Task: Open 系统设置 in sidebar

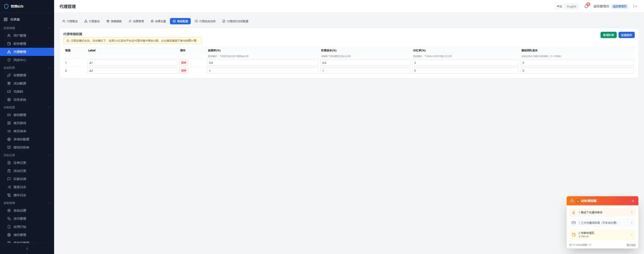Action: 27,210
